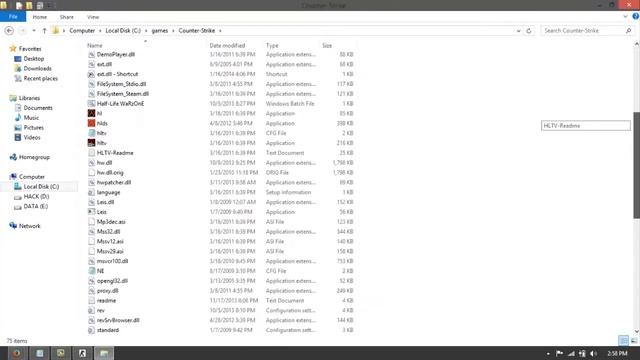Open the recent locations dropdown arrow
The height and width of the screenshot is (360, 640).
point(34,31)
